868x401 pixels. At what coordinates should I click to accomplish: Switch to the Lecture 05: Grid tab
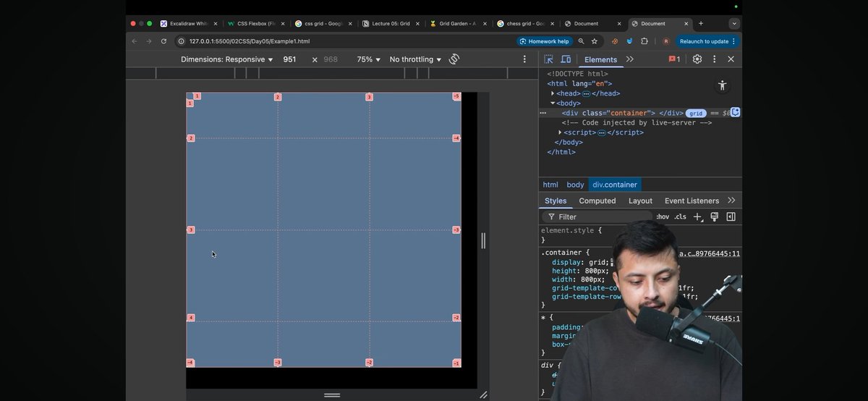tap(391, 23)
